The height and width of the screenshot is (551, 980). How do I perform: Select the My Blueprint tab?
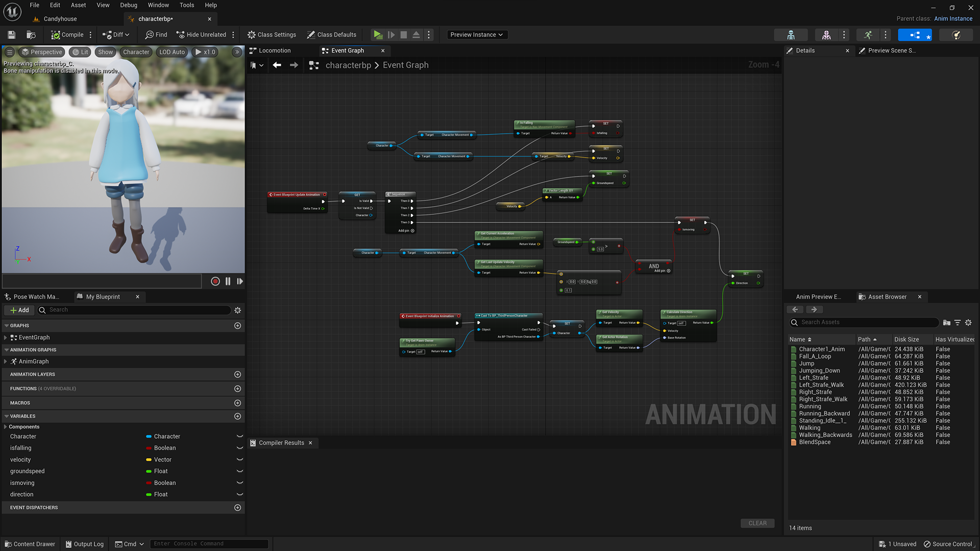tap(103, 297)
